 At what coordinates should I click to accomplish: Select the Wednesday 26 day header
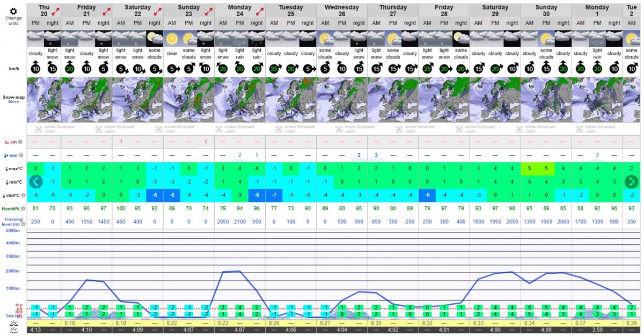click(342, 11)
